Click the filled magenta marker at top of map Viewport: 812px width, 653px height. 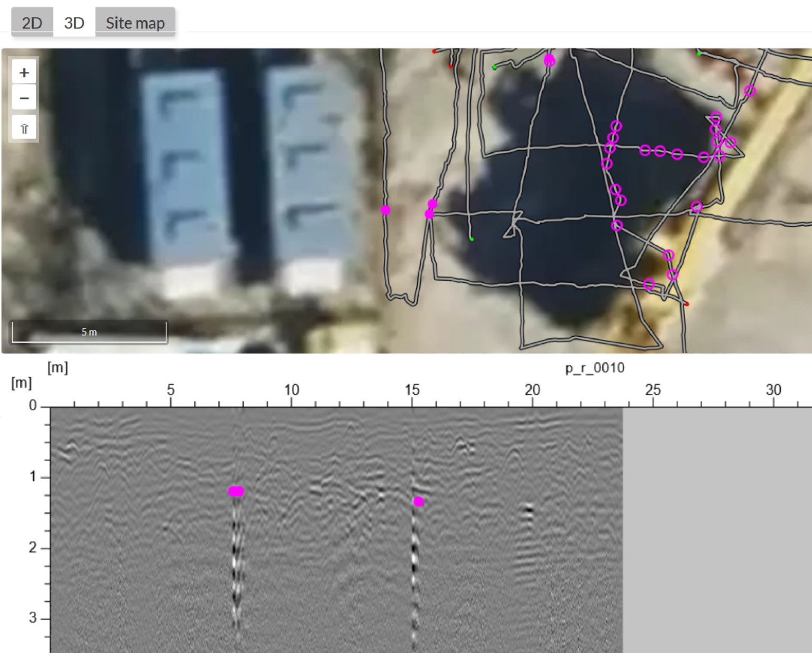click(x=550, y=60)
